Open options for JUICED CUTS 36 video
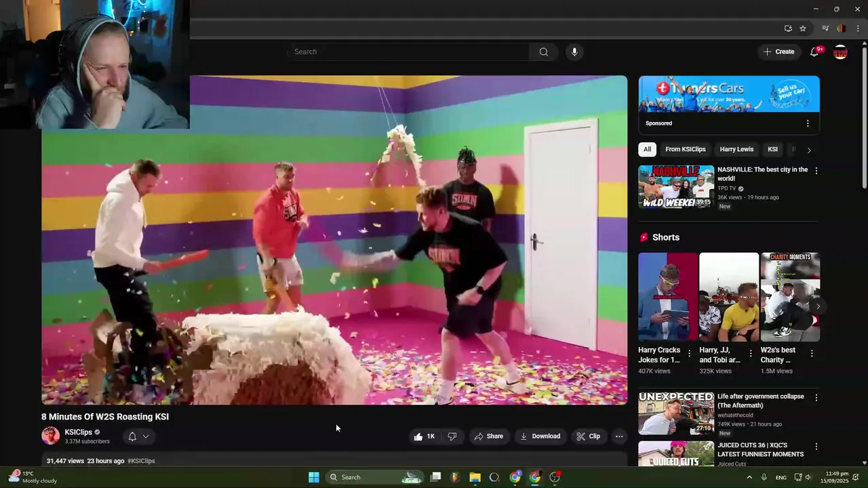Screen dimensions: 868x488 [x=816, y=447]
